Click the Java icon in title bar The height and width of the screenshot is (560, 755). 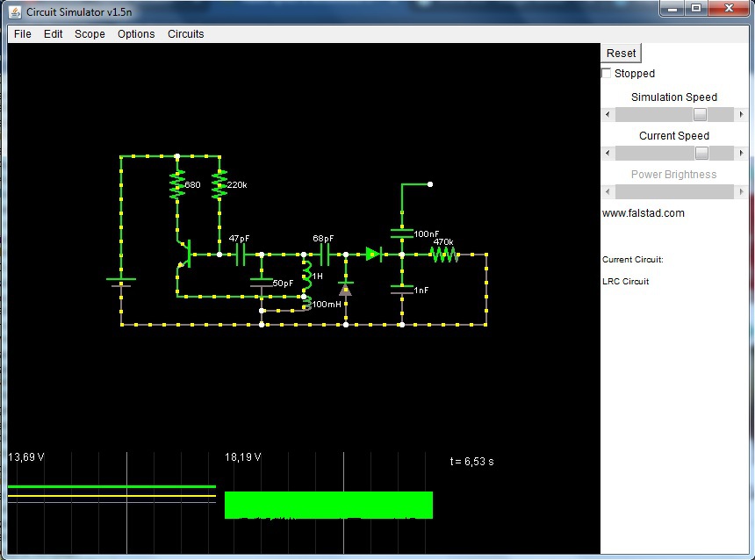coord(16,12)
